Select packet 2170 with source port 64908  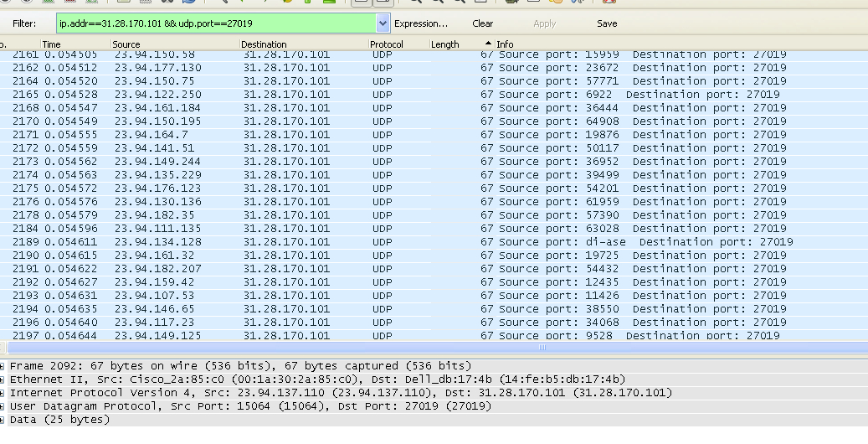click(434, 121)
